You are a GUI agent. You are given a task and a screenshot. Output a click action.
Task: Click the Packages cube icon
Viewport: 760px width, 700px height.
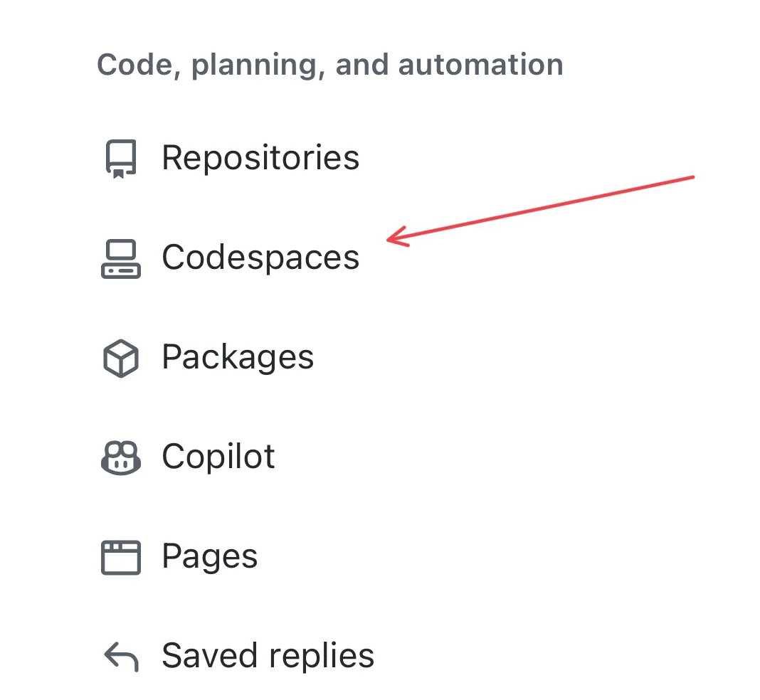coord(120,357)
